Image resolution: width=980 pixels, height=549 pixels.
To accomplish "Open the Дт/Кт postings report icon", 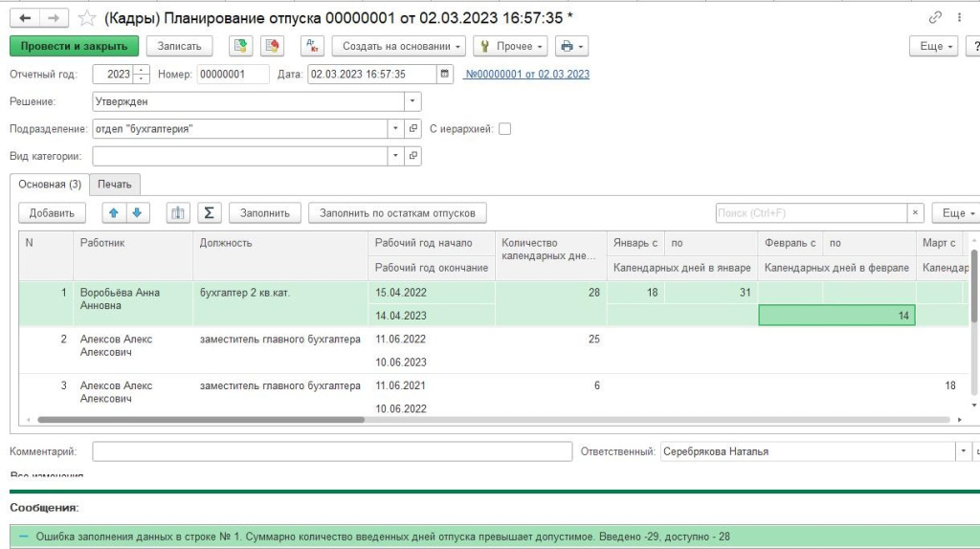I will [312, 46].
